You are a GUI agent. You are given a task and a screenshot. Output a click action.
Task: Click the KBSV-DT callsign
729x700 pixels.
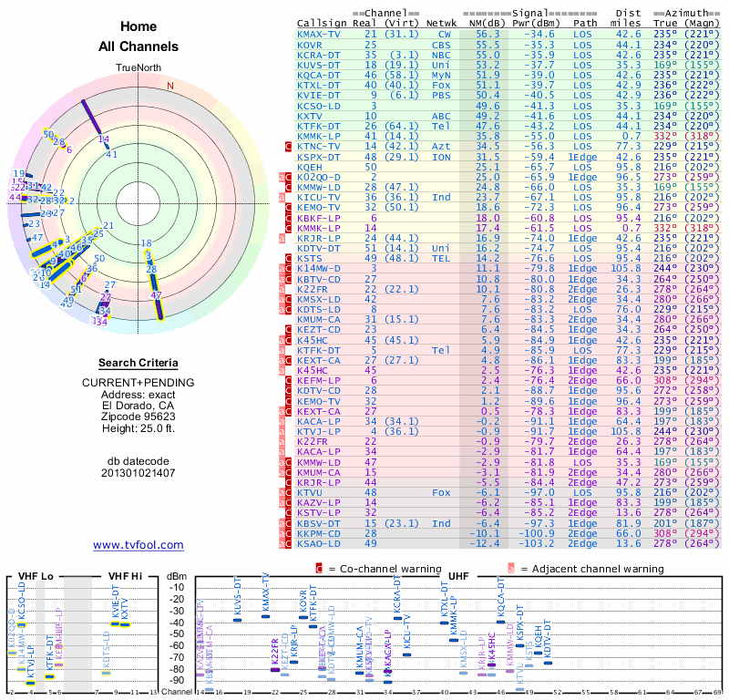click(319, 523)
